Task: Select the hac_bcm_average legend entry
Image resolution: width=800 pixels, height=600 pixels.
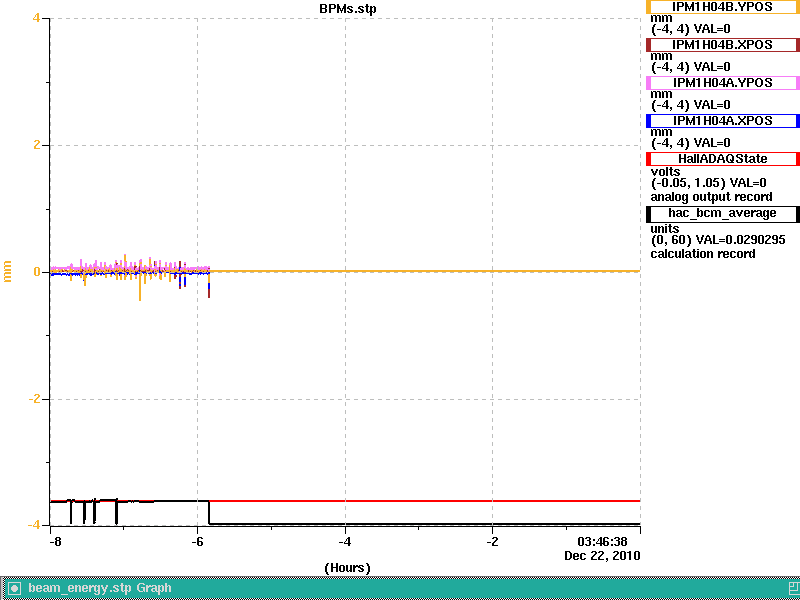Action: pyautogui.click(x=722, y=213)
